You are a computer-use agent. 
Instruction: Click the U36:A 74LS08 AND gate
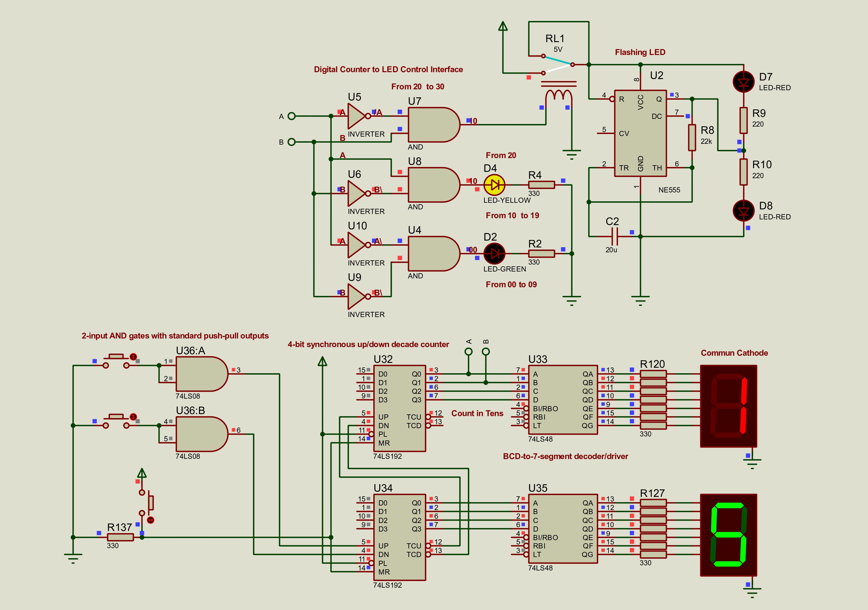click(x=202, y=374)
